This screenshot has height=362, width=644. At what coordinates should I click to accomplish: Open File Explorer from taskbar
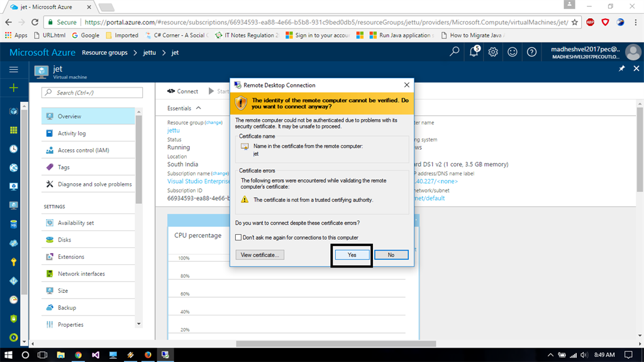click(x=60, y=354)
